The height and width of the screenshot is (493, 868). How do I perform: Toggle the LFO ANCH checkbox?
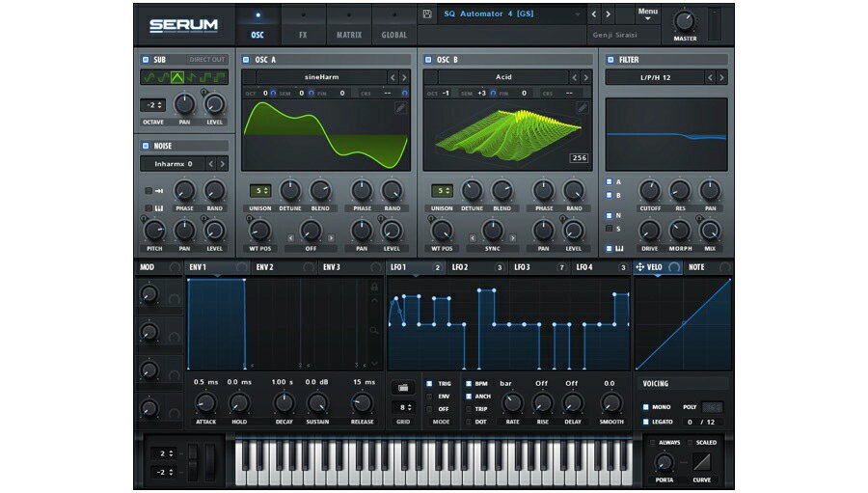pos(469,397)
